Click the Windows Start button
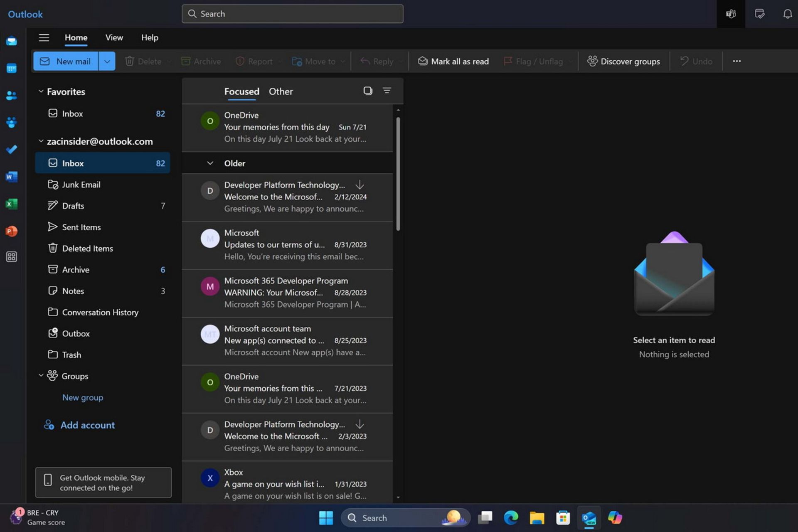The height and width of the screenshot is (532, 798). (326, 518)
